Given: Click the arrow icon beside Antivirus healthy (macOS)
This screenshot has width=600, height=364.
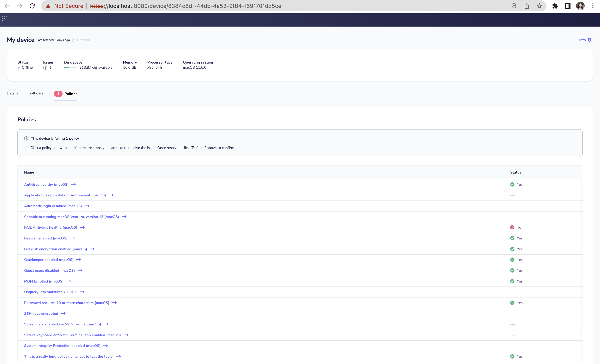Looking at the screenshot, I should 74,184.
